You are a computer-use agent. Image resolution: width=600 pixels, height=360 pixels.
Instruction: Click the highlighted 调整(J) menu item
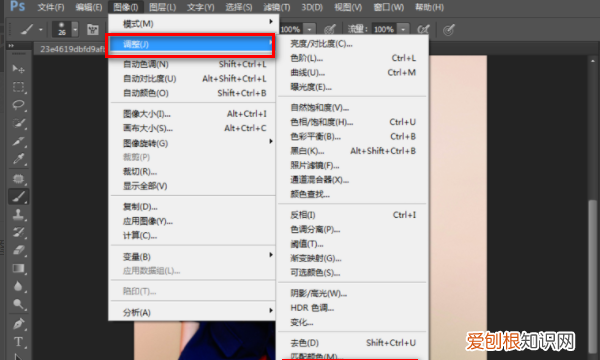point(191,44)
